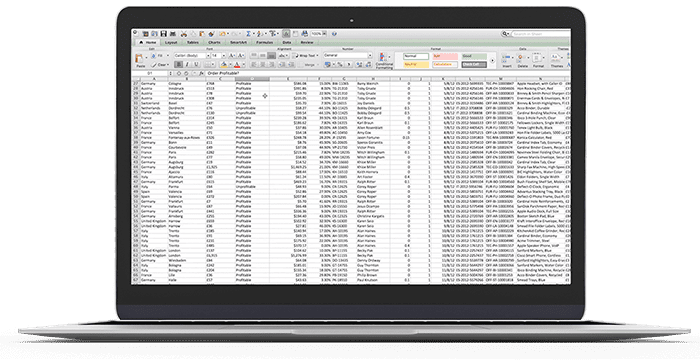
Task: Click the formula bar showing Order Profitable?
Action: coord(388,73)
